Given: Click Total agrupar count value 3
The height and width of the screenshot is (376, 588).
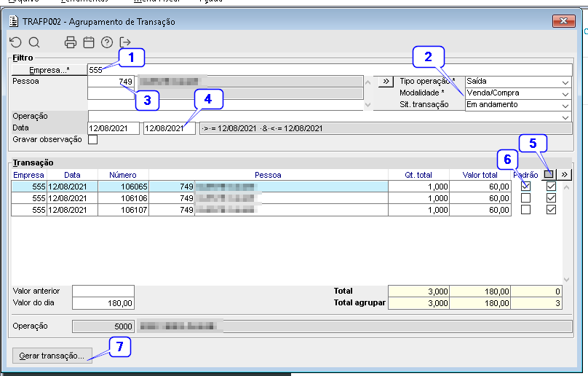Looking at the screenshot, I should point(536,302).
